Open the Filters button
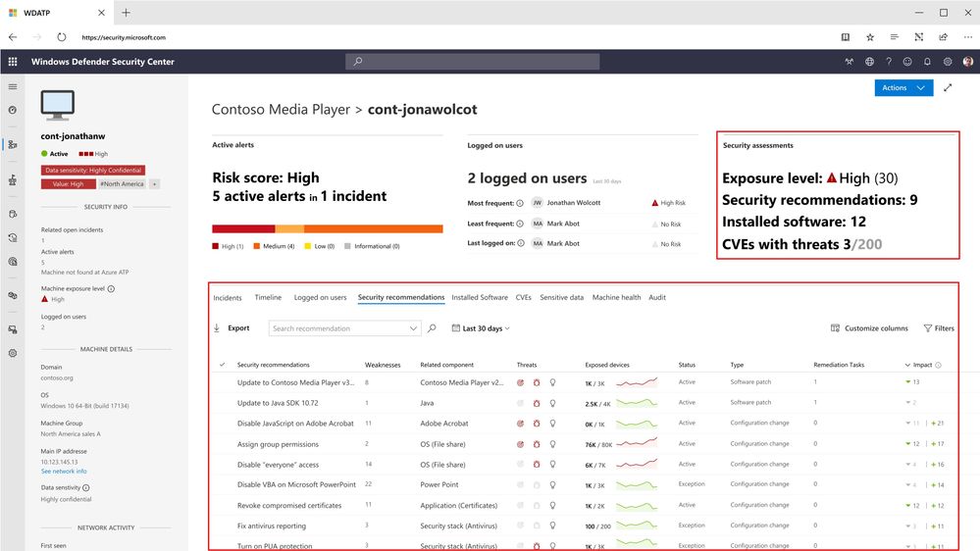The height and width of the screenshot is (551, 980). click(x=939, y=328)
